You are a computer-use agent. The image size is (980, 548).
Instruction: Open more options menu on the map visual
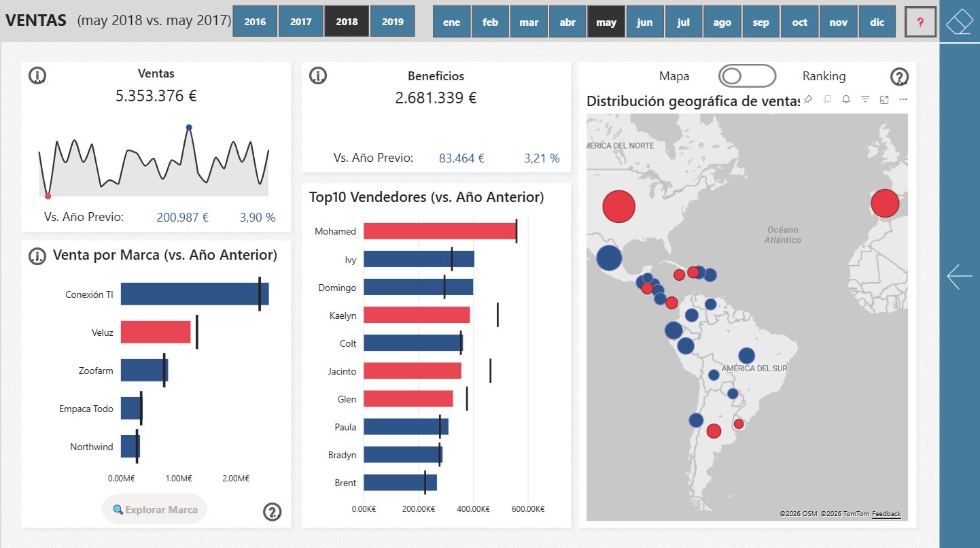[903, 99]
